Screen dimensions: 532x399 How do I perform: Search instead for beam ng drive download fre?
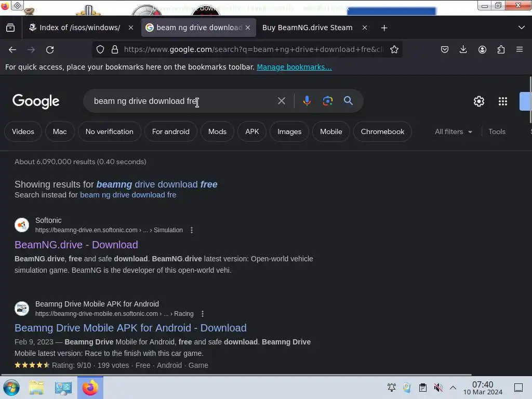(x=128, y=195)
